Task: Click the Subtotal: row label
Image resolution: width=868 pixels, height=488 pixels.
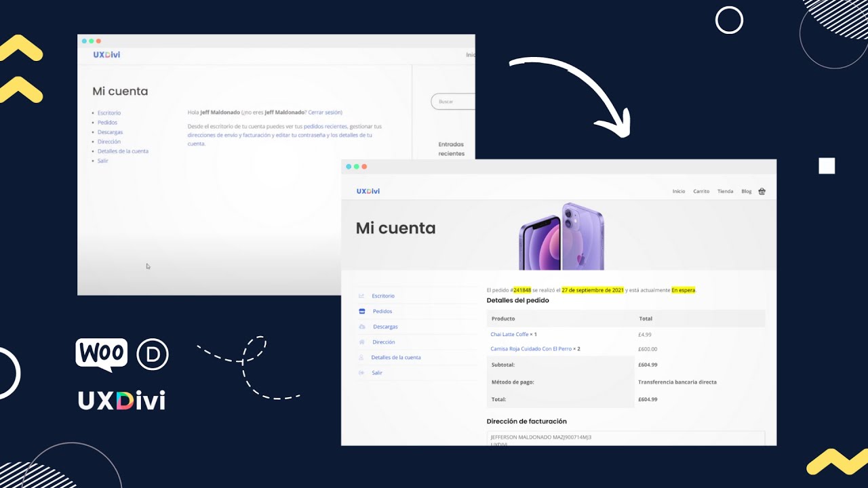Action: [x=503, y=365]
